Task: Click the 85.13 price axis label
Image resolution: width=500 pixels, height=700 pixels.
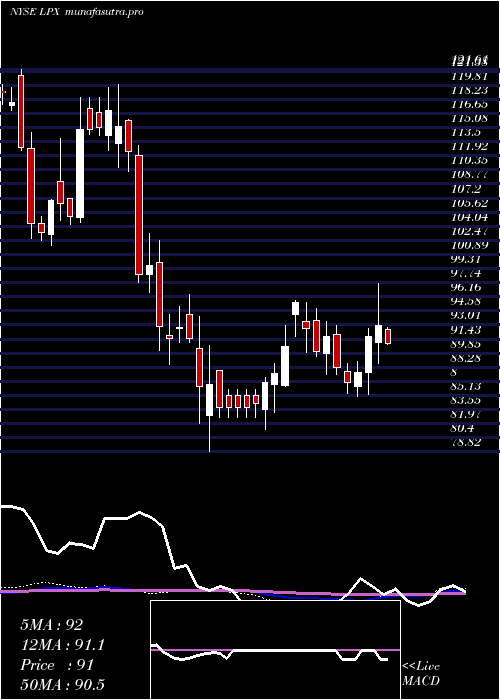Action: 467,386
